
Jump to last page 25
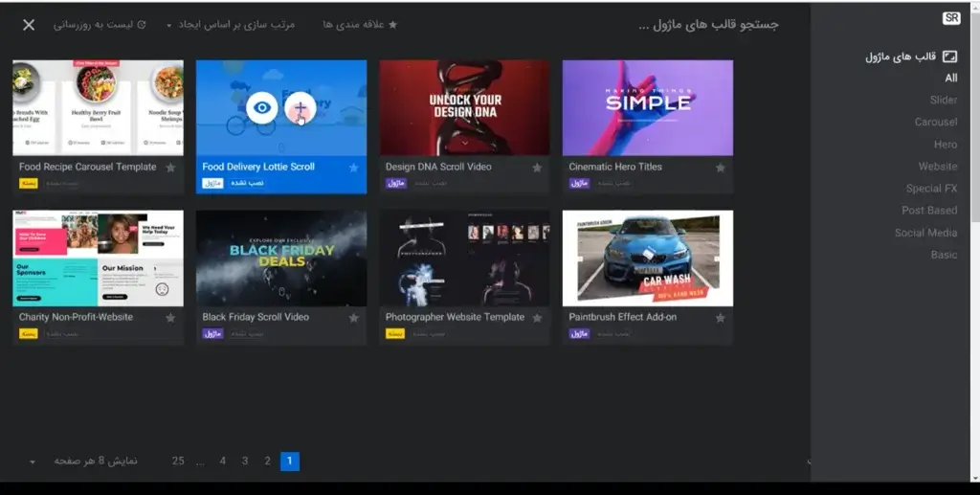click(x=178, y=461)
